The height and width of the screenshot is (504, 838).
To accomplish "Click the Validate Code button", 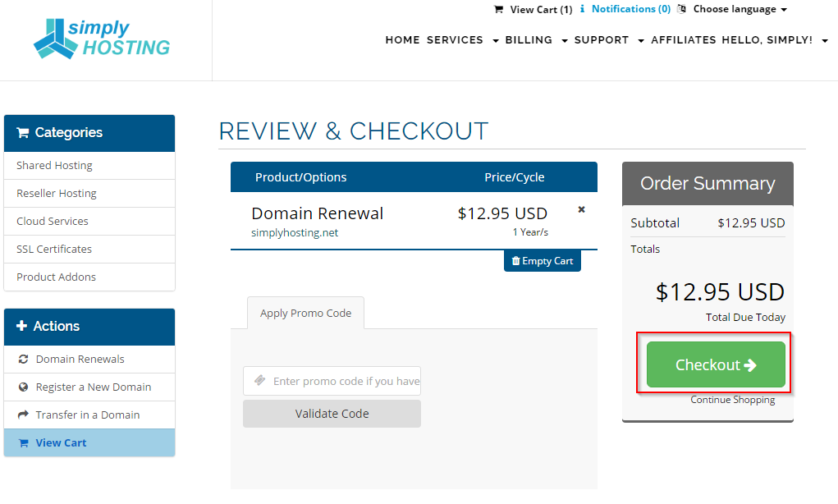I will pos(332,414).
